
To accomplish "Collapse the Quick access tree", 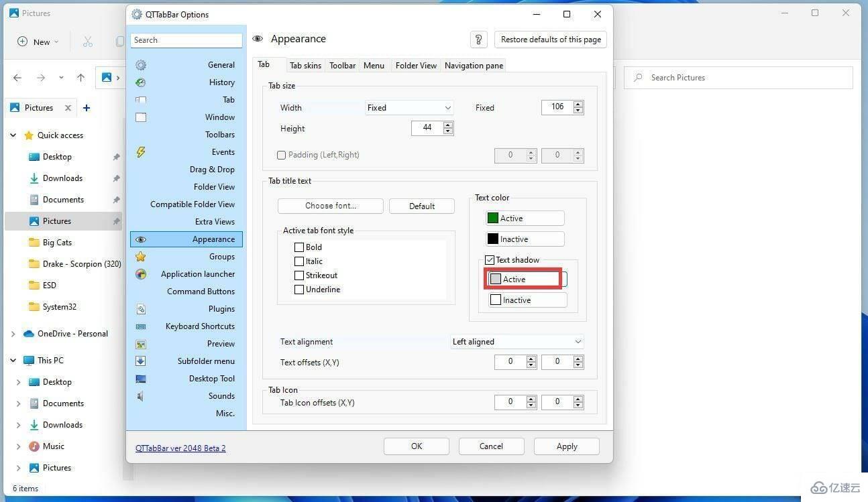I will (13, 135).
